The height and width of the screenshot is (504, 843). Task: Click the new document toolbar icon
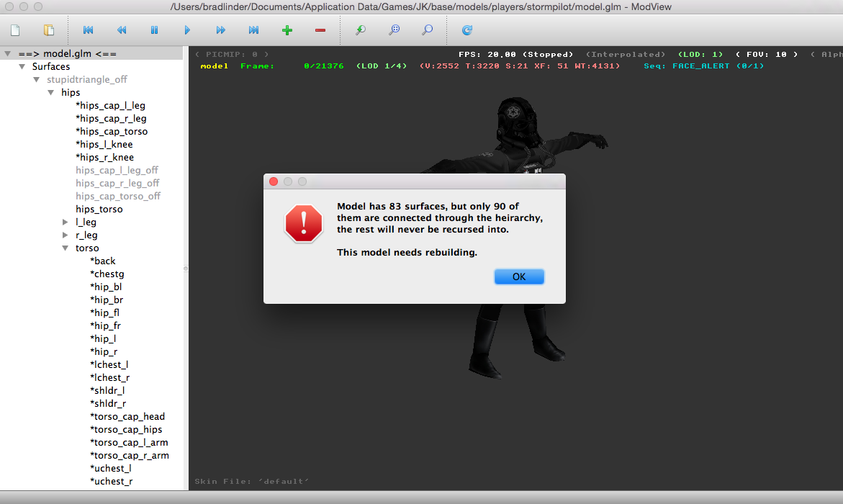pos(15,30)
